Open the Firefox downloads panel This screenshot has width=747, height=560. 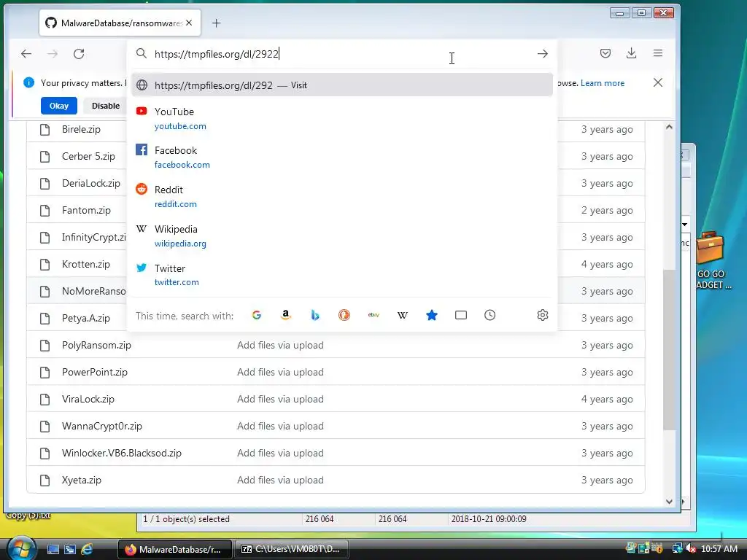coord(631,53)
